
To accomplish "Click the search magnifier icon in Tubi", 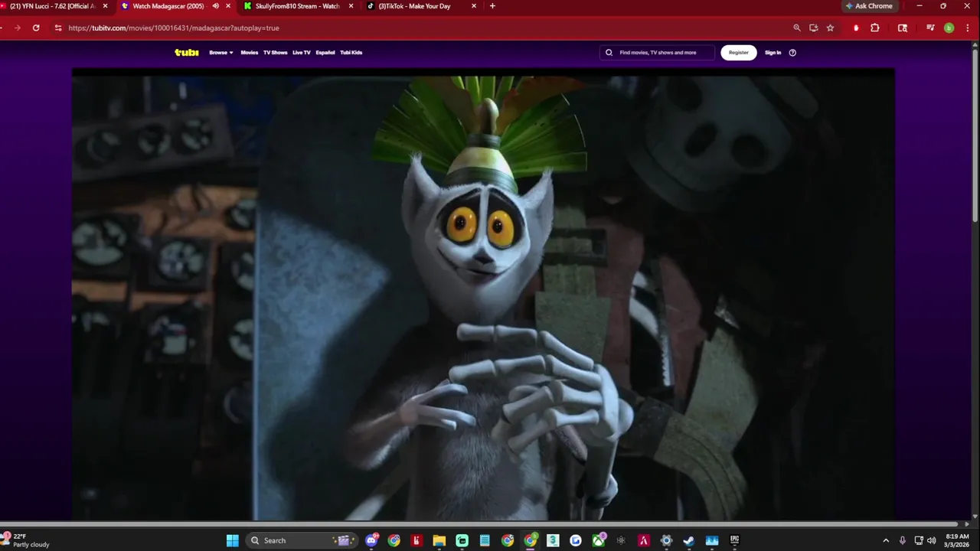I will point(609,53).
